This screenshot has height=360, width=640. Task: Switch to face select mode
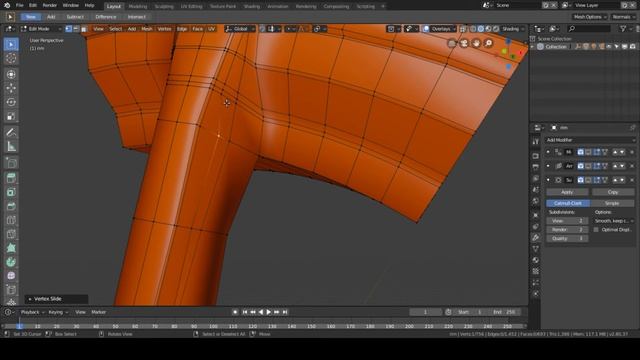84,29
